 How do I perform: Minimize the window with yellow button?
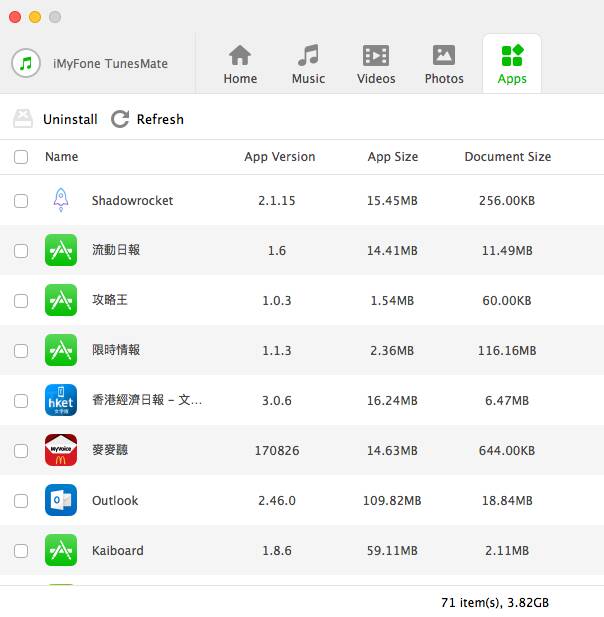click(x=35, y=17)
